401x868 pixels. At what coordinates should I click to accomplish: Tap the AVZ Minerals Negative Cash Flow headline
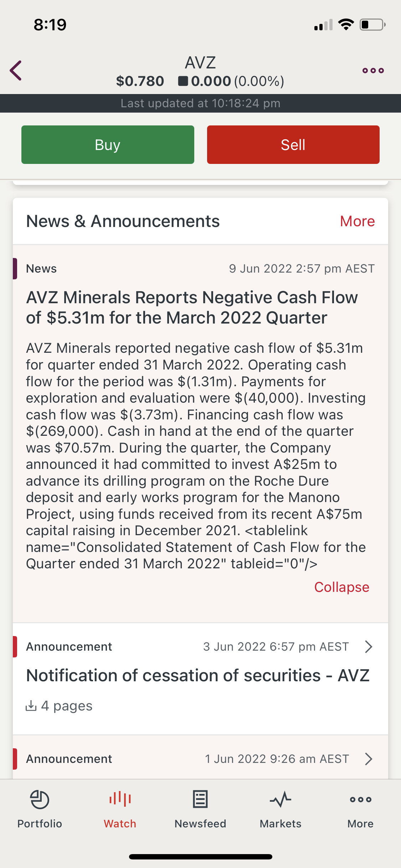pyautogui.click(x=192, y=307)
